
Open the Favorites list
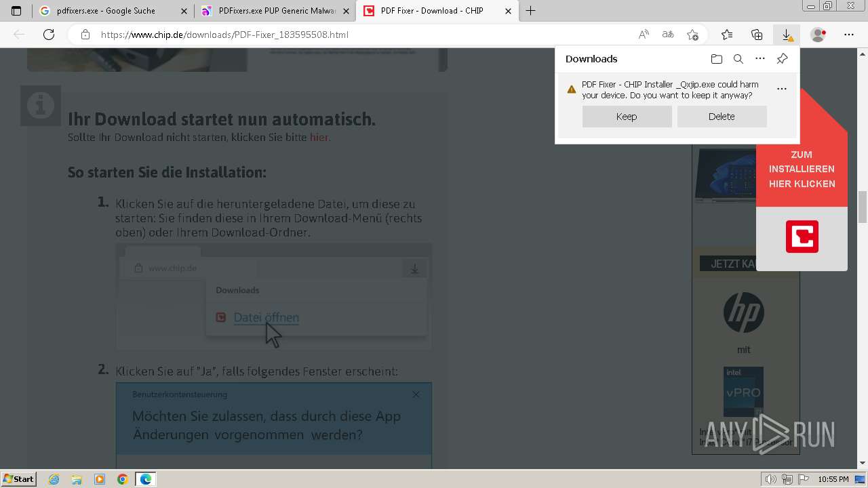click(727, 35)
